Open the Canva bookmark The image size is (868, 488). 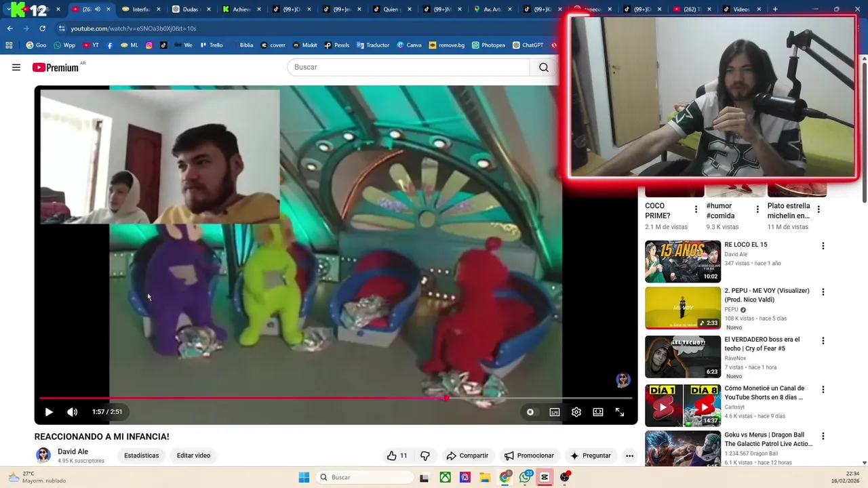[x=409, y=45]
